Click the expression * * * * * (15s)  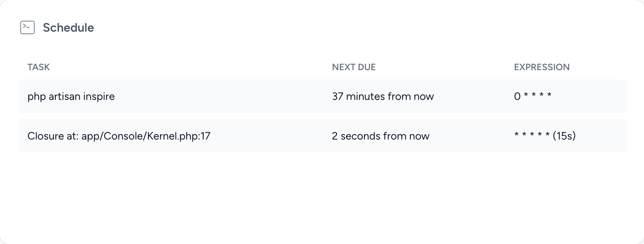point(544,136)
